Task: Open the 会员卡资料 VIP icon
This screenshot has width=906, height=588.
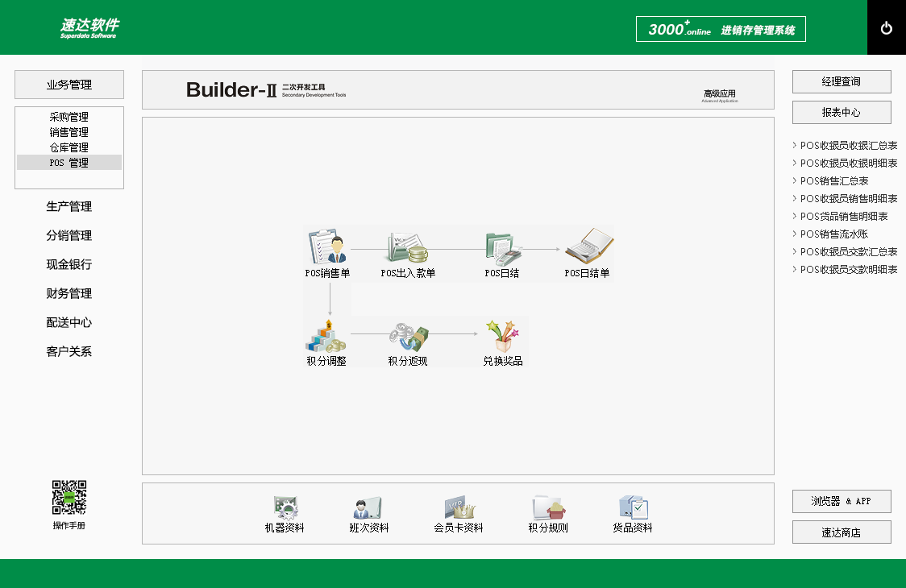Action: pyautogui.click(x=459, y=507)
